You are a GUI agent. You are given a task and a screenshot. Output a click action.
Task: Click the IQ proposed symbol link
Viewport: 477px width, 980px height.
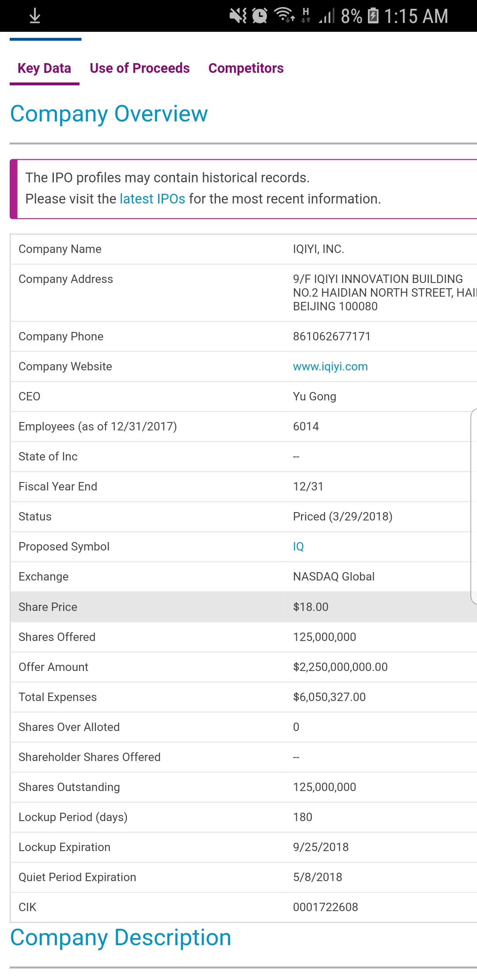(298, 547)
